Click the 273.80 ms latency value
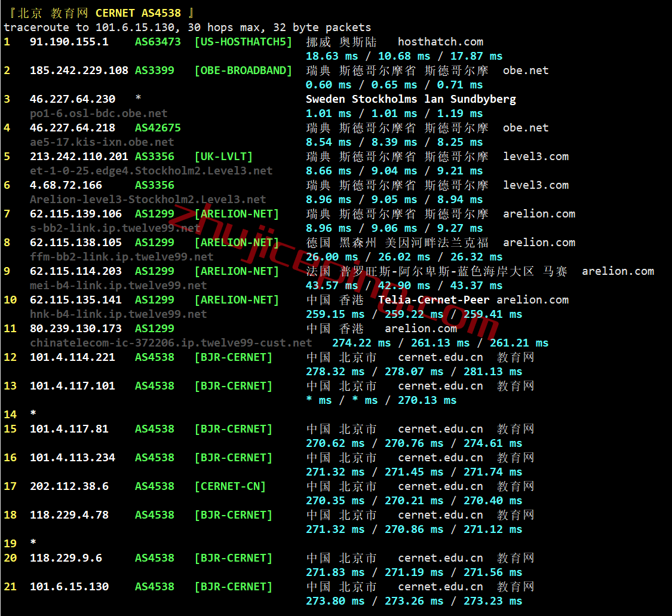The height and width of the screenshot is (616, 672). pyautogui.click(x=335, y=602)
